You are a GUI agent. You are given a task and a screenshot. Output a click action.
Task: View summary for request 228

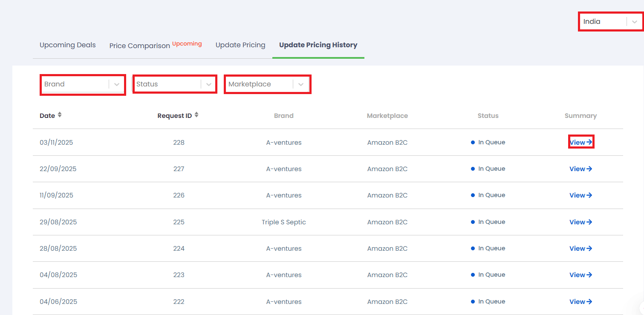coord(580,143)
